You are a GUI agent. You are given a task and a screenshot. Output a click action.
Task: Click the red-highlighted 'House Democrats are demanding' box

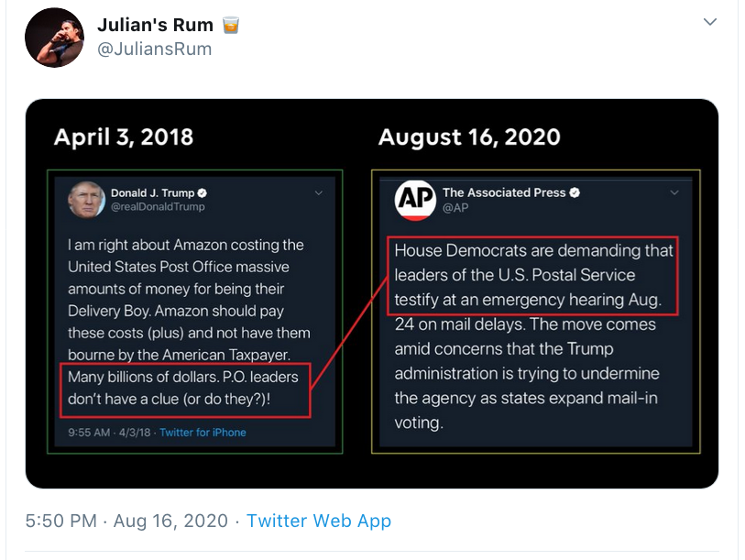point(534,274)
